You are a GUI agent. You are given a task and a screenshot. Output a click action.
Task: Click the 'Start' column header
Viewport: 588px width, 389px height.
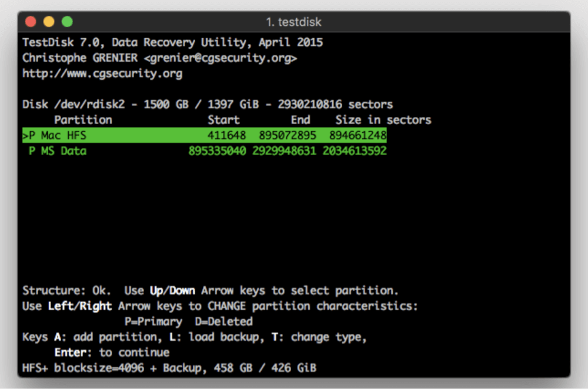coord(223,120)
